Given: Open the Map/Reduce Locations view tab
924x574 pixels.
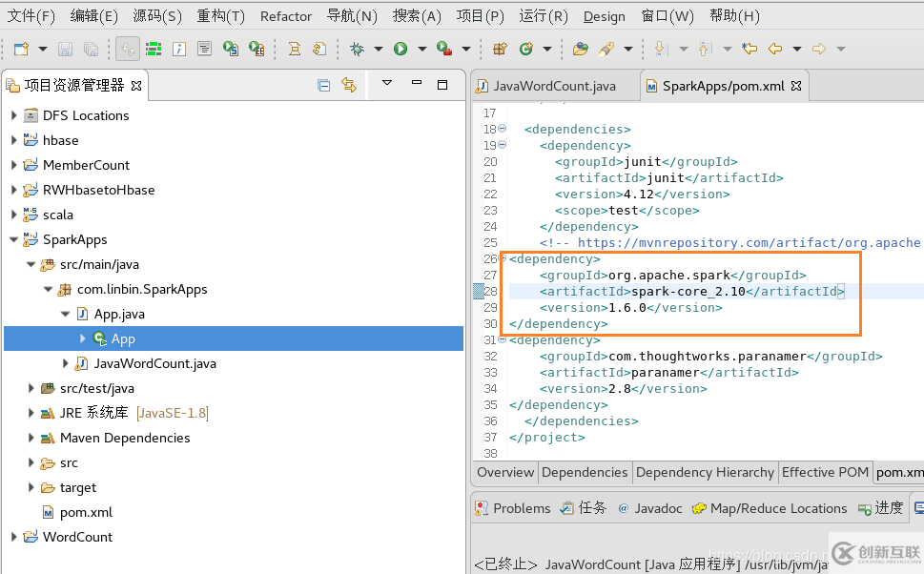Looking at the screenshot, I should (770, 508).
